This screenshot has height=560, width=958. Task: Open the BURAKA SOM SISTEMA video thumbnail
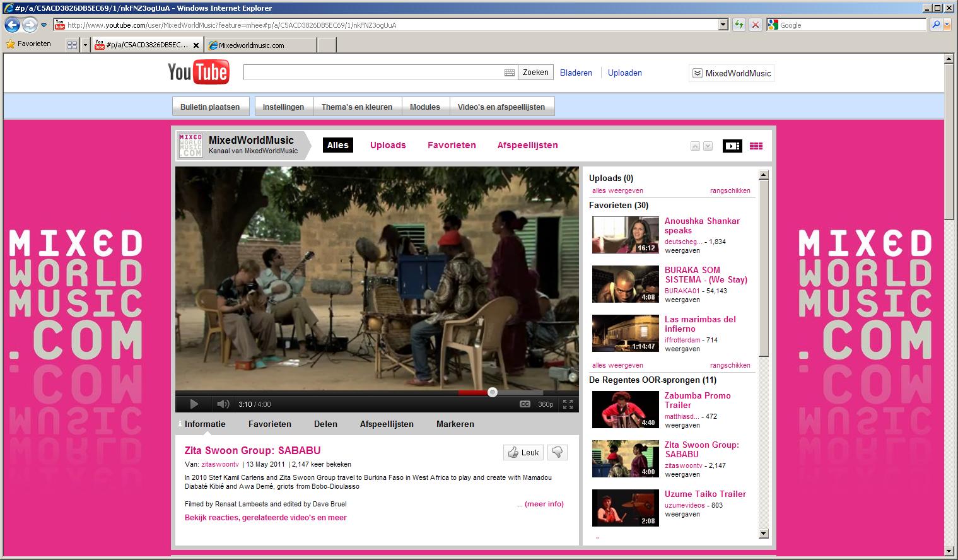[625, 284]
